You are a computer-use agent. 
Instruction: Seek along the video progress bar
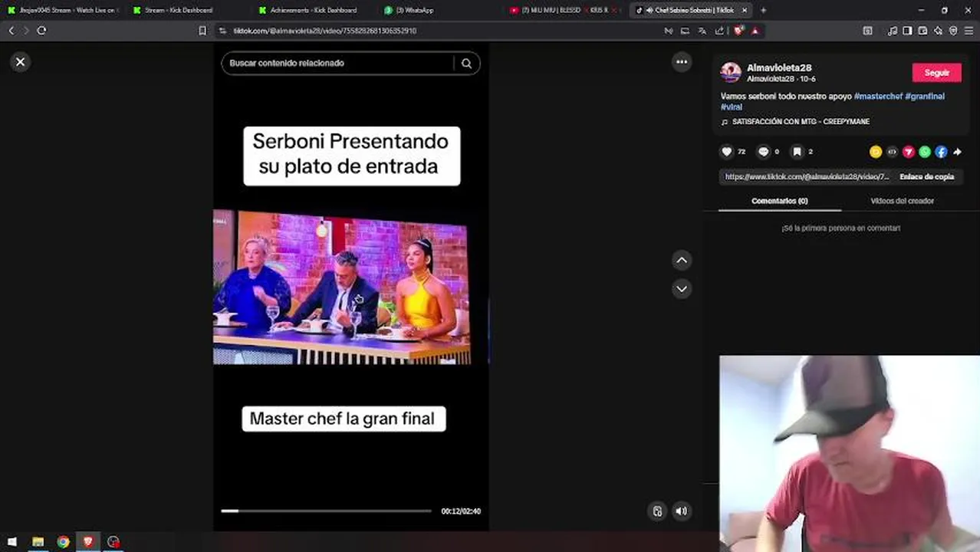coord(327,511)
